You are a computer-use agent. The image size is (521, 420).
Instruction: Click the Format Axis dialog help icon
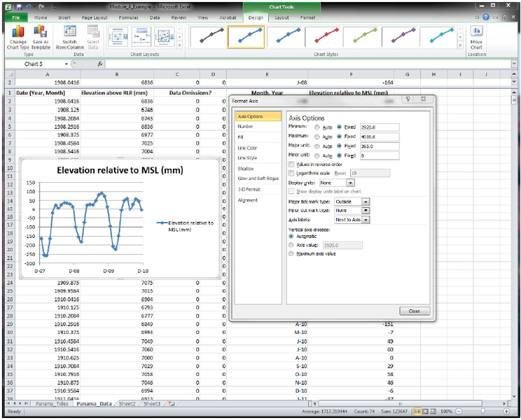(x=408, y=99)
